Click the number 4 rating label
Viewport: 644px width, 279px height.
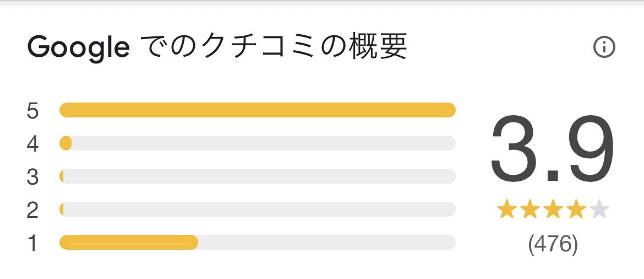tap(32, 144)
